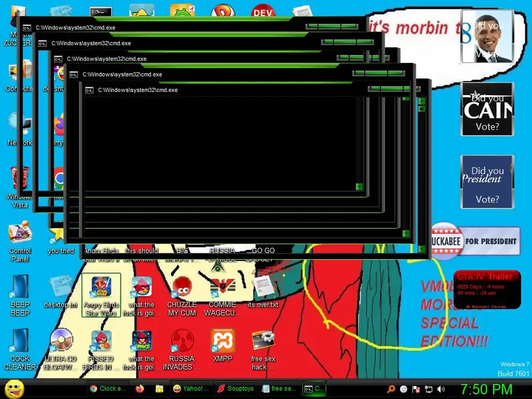Image resolution: width=532 pixels, height=399 pixels.
Task: Launch the PISSED BIRDS IN... shortcut
Action: tap(101, 350)
